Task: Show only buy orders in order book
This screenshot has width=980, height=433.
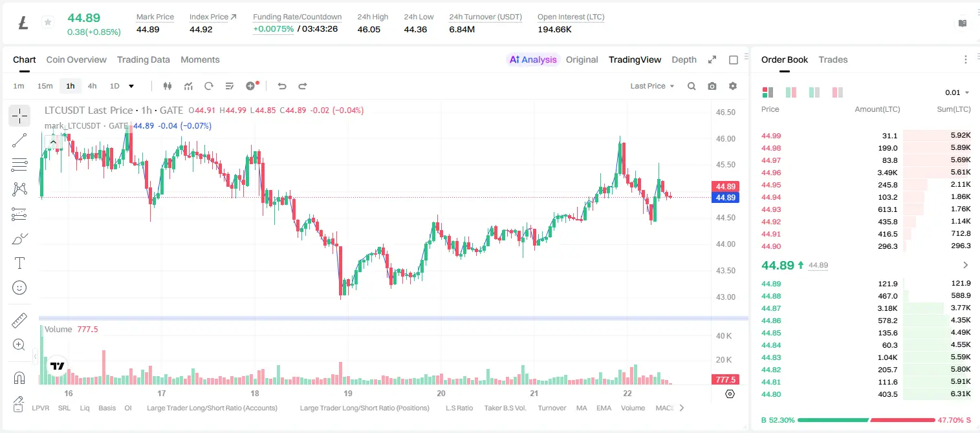Action: (x=791, y=92)
